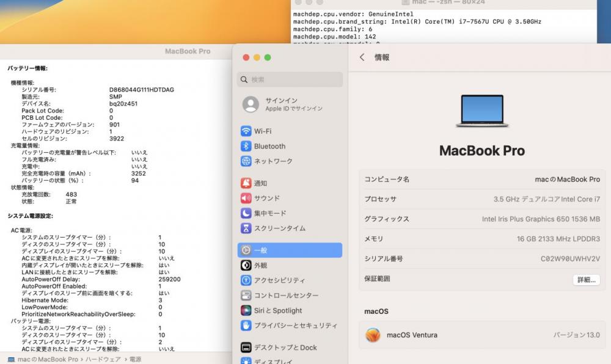This screenshot has height=364, width=611.
Task: Select General (一般) gear icon
Action: (x=246, y=250)
